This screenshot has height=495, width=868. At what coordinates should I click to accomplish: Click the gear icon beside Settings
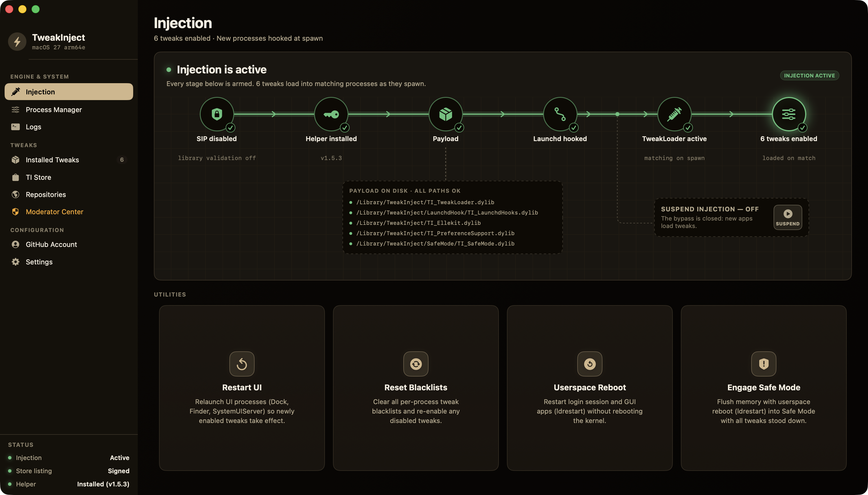(x=15, y=262)
